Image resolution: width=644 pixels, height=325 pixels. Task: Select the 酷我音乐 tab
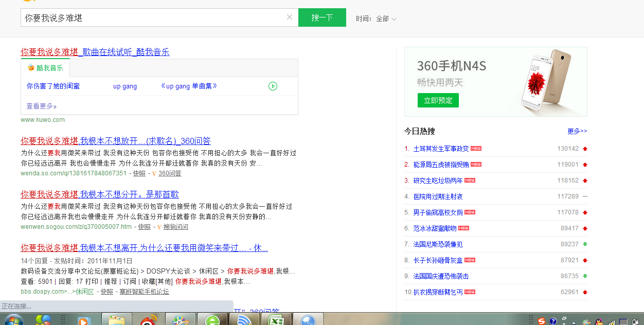(x=45, y=68)
